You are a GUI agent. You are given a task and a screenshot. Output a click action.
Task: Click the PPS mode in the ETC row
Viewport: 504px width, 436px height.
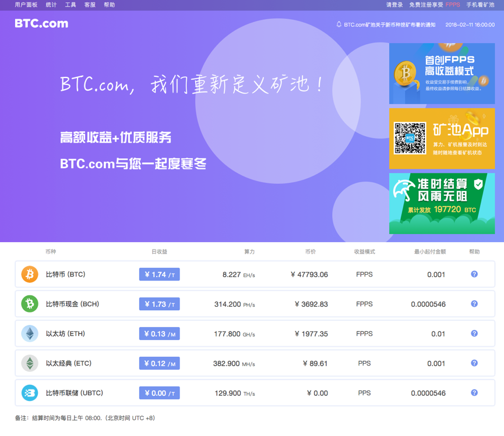364,363
